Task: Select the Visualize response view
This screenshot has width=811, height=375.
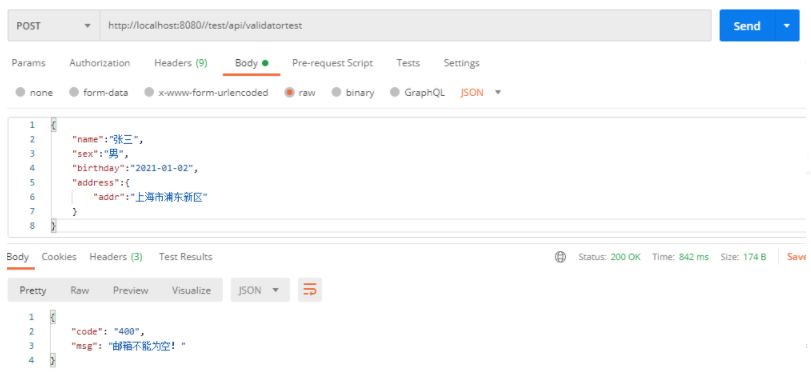Action: pos(191,290)
